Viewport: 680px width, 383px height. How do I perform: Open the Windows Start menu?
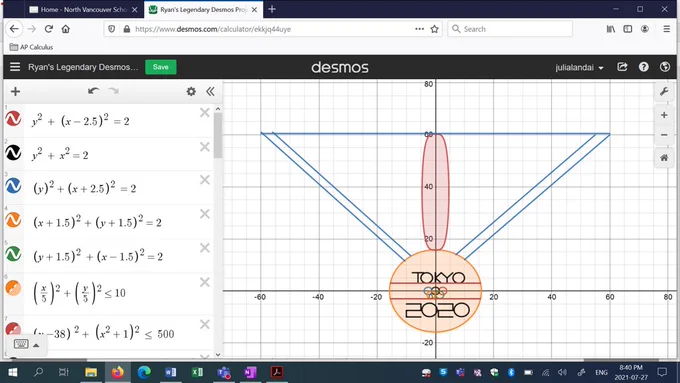pos(13,372)
